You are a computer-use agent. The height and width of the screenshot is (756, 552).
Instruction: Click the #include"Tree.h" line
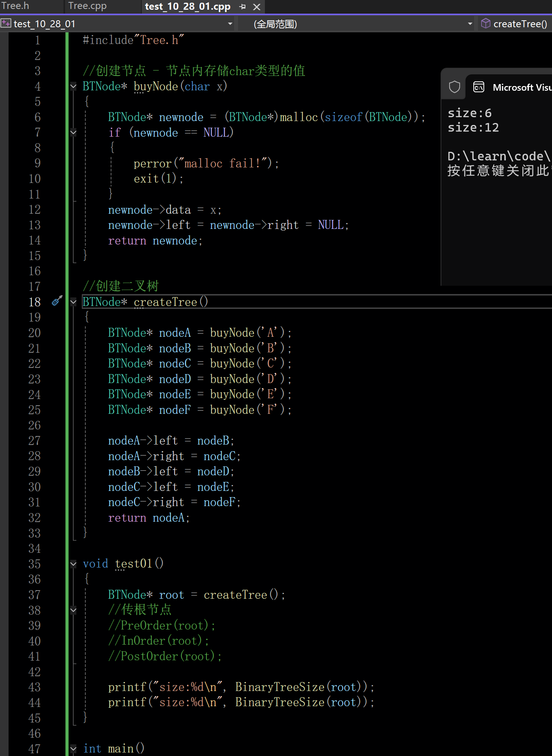133,40
